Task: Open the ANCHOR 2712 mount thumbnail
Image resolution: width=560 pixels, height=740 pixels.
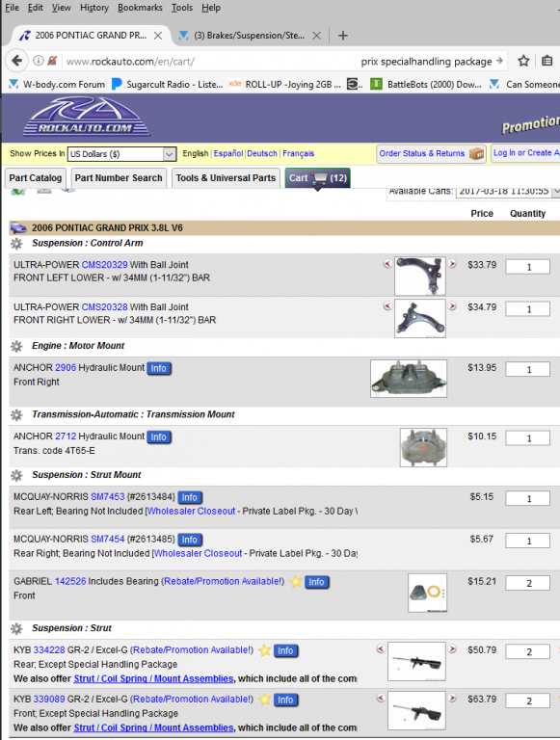Action: tap(423, 447)
